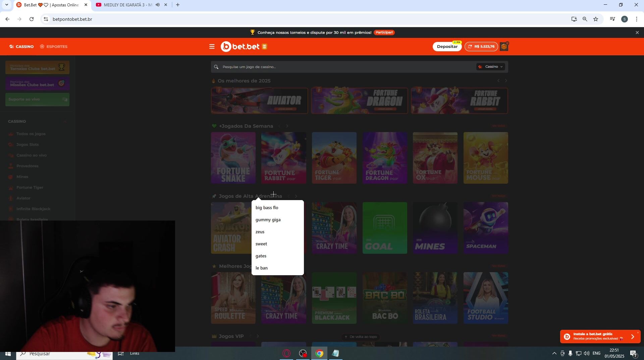Open Infinite Blackjack sidebar link

coord(34,209)
